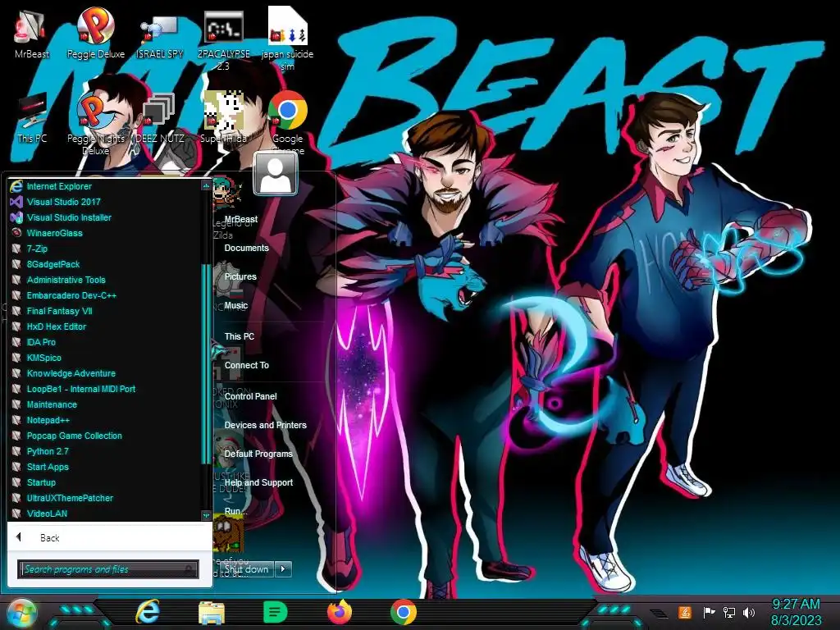Screen dimensions: 840x630
Task: Open File Explorer from the taskbar
Action: click(x=212, y=612)
